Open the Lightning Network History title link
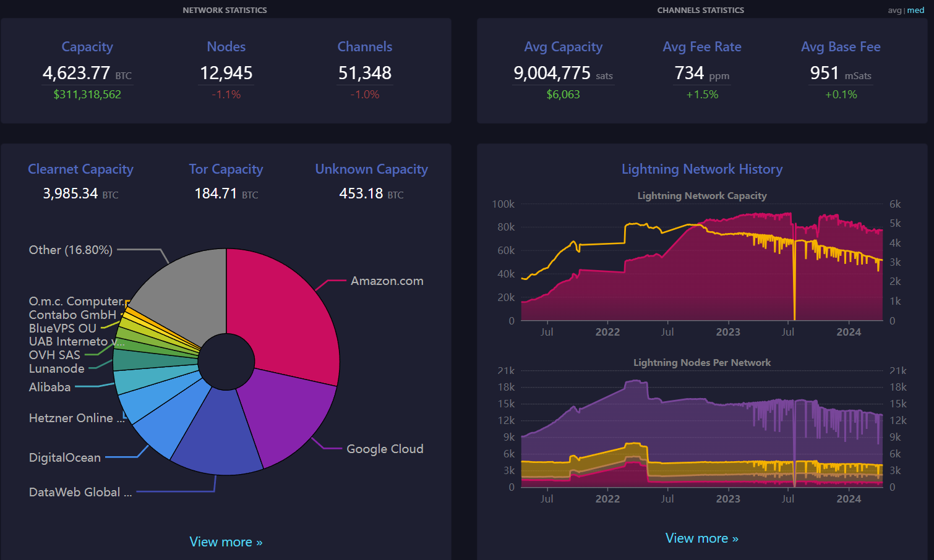The image size is (934, 560). tap(702, 169)
